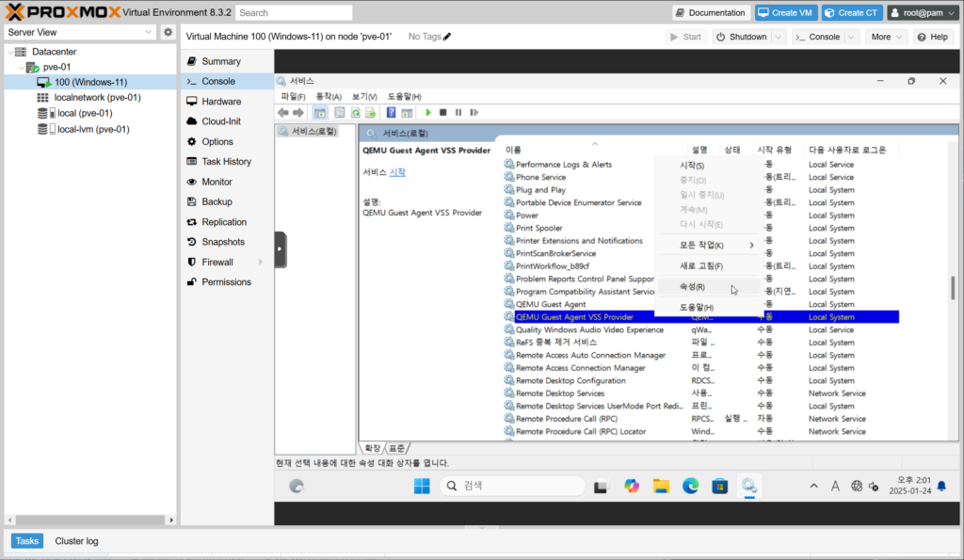Open the More actions dropdown

887,37
